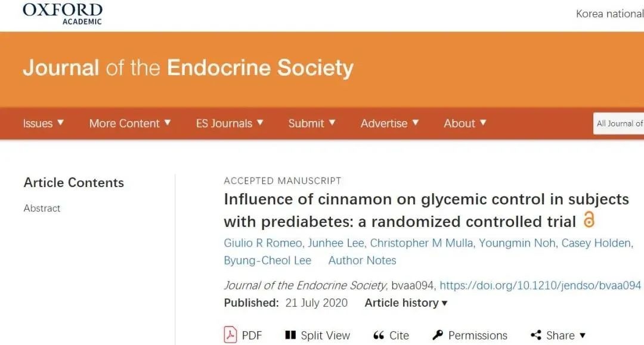
Task: Open the Advertise menu
Action: [389, 123]
